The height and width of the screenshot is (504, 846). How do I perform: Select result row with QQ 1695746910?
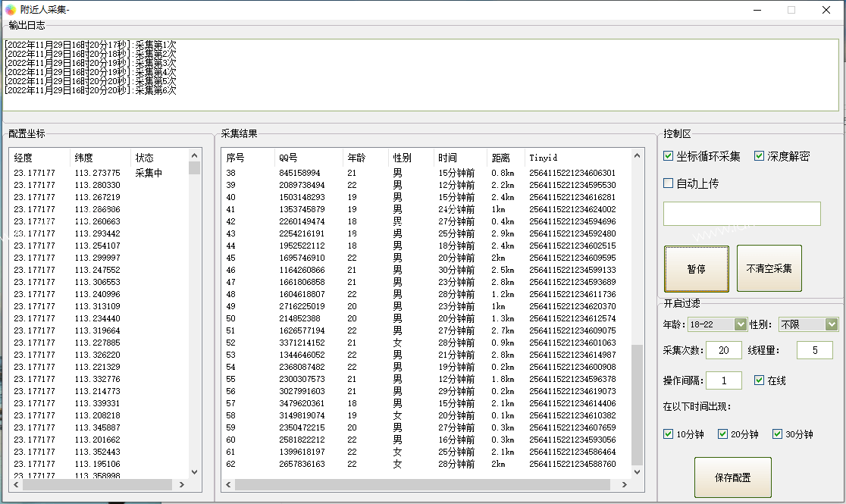coord(426,258)
